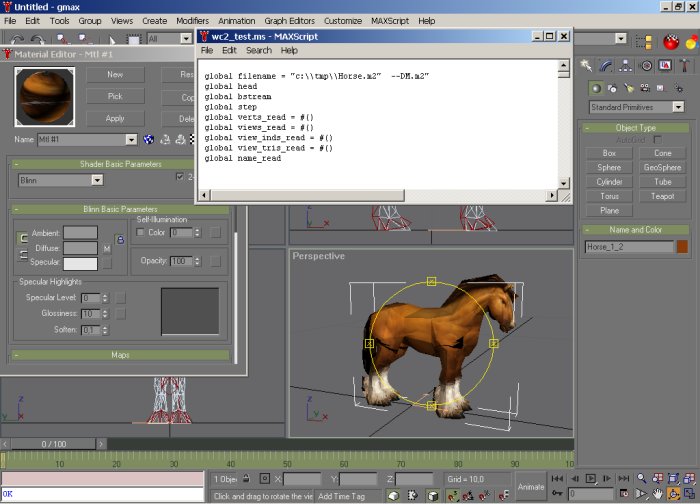700x504 pixels.
Task: Select the Shapes category icon
Action: (x=612, y=88)
